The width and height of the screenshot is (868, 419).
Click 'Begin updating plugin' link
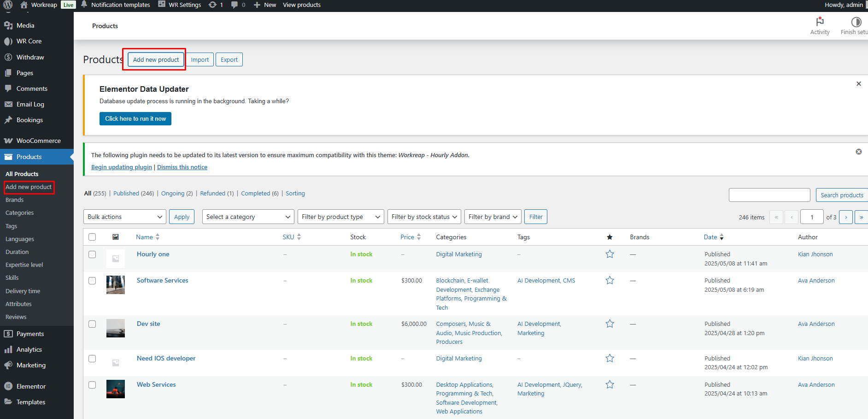(121, 167)
